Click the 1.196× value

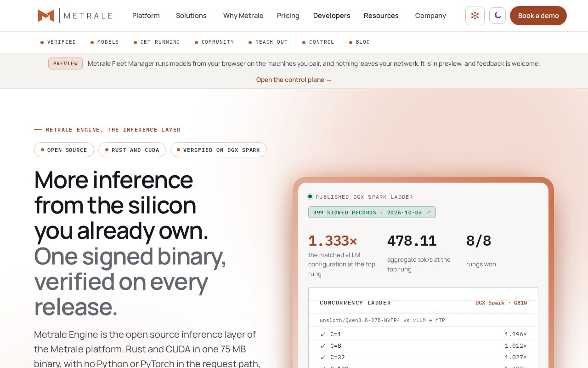[516, 334]
